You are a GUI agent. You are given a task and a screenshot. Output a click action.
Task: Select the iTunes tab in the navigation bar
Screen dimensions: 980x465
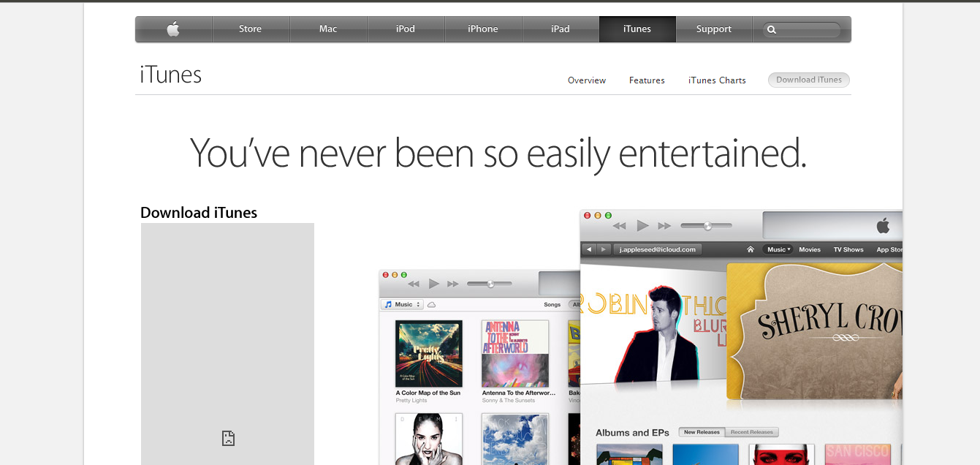pos(637,29)
